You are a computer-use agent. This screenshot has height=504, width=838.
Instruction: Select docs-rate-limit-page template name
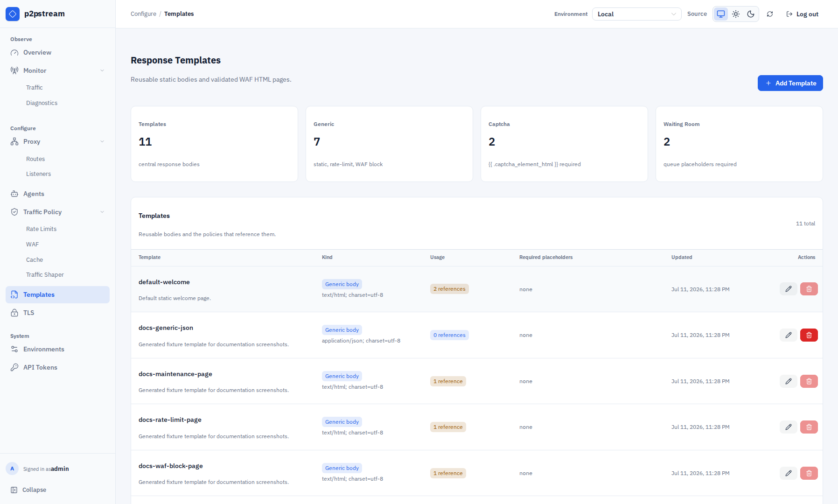[170, 420]
